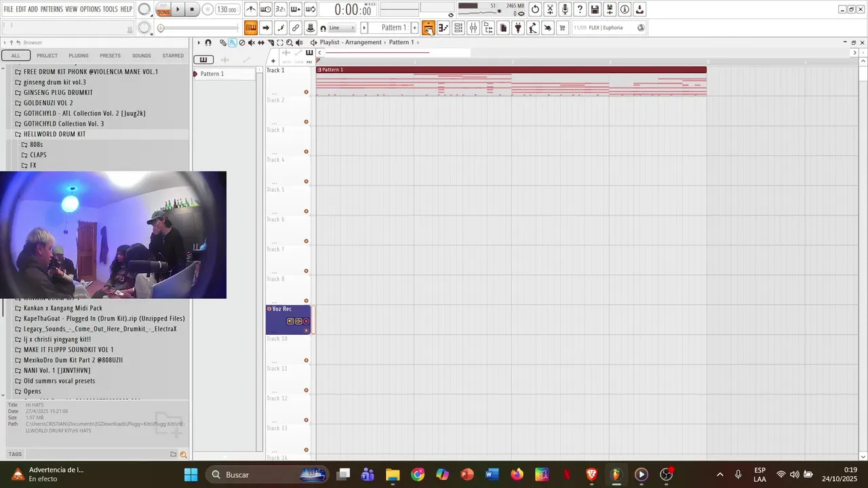Open the OPTIONS menu
Viewport: 868px width, 488px height.
90,9
